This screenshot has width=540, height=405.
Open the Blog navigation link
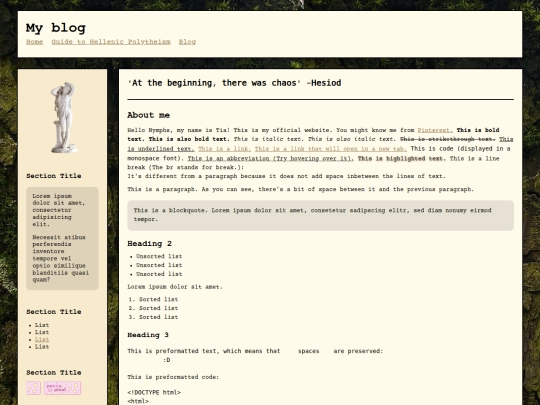[x=187, y=42]
